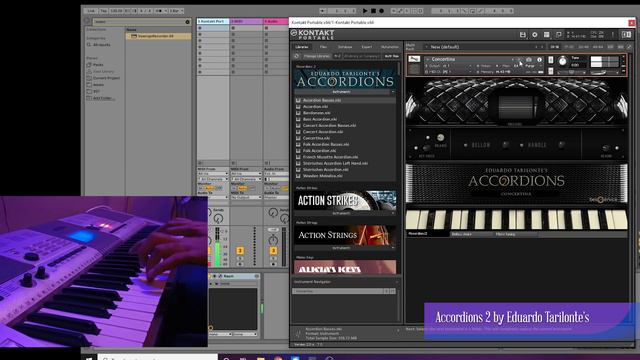
Task: Toggle the Bellow LED switch
Action: coord(465,145)
